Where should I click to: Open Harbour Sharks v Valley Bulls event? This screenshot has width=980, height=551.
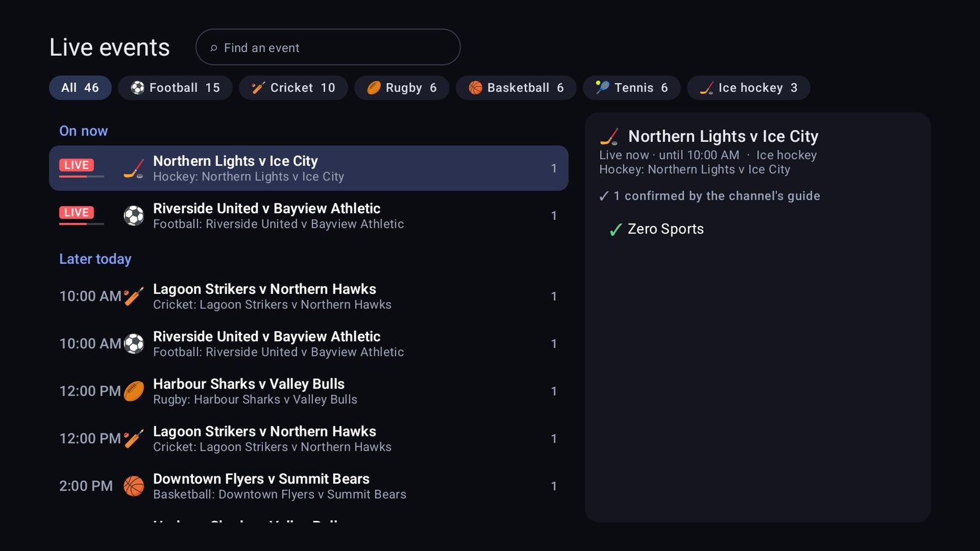tap(309, 391)
